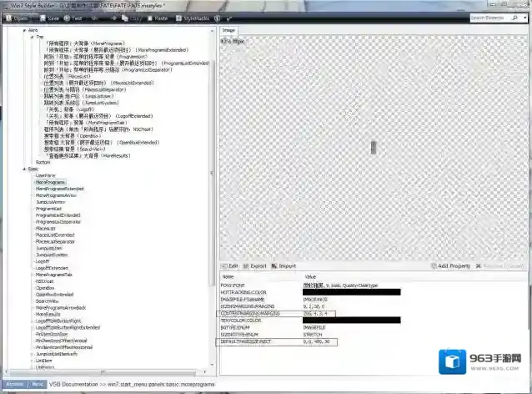Click the Export image icon
This screenshot has width=532, height=394.
click(x=255, y=265)
